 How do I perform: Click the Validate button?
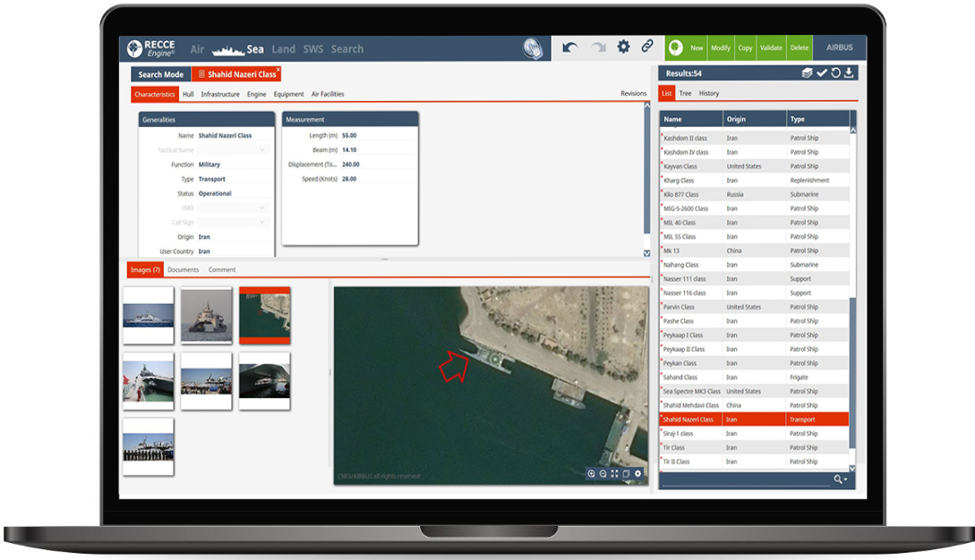tap(771, 47)
